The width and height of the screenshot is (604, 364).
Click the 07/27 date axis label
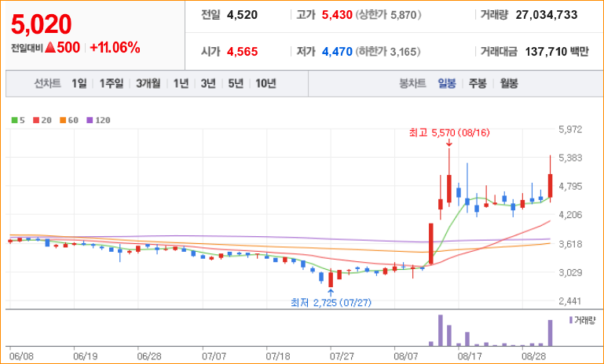342,356
